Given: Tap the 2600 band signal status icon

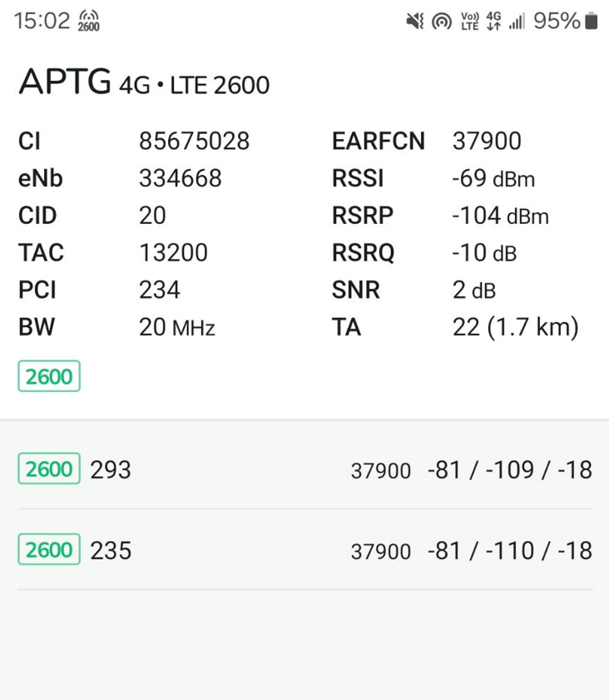Looking at the screenshot, I should coord(89,21).
